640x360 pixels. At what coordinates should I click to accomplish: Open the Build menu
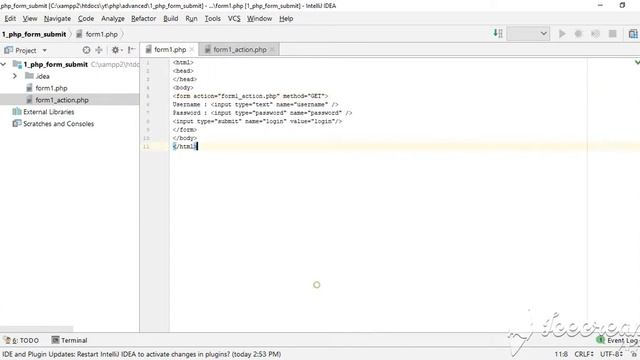point(171,18)
